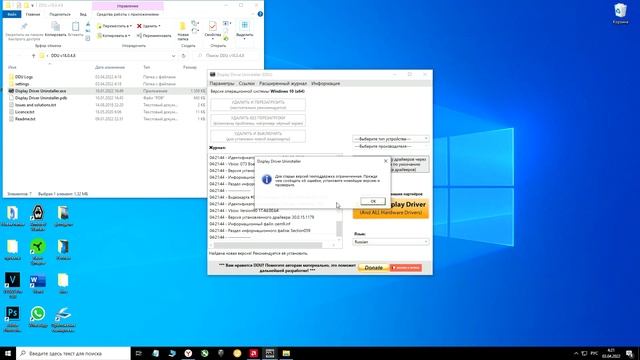Viewport: 640px width, 360px height.
Task: Open the Russian language dropdown in DDU
Action: click(391, 242)
